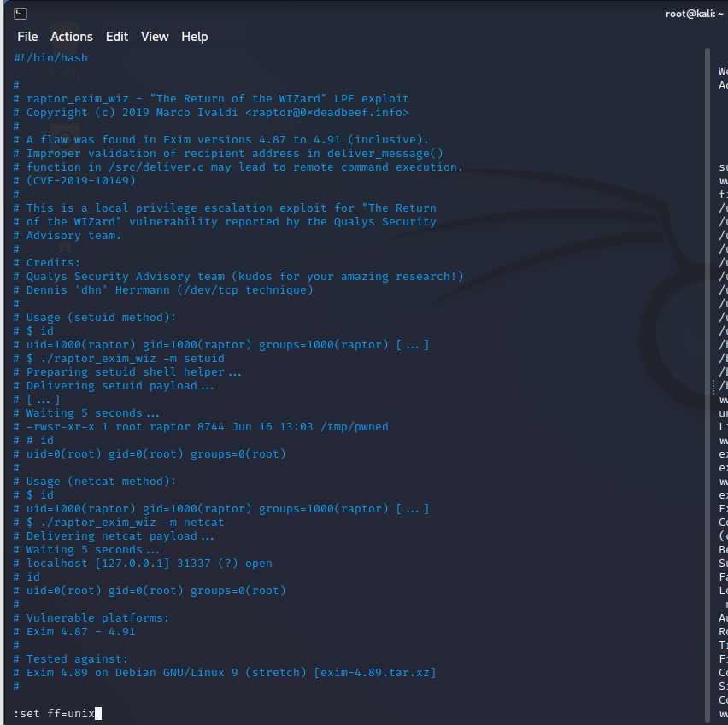
Task: Click the "Dennis 'dhn' Herrmann" line
Action: pyautogui.click(x=163, y=290)
